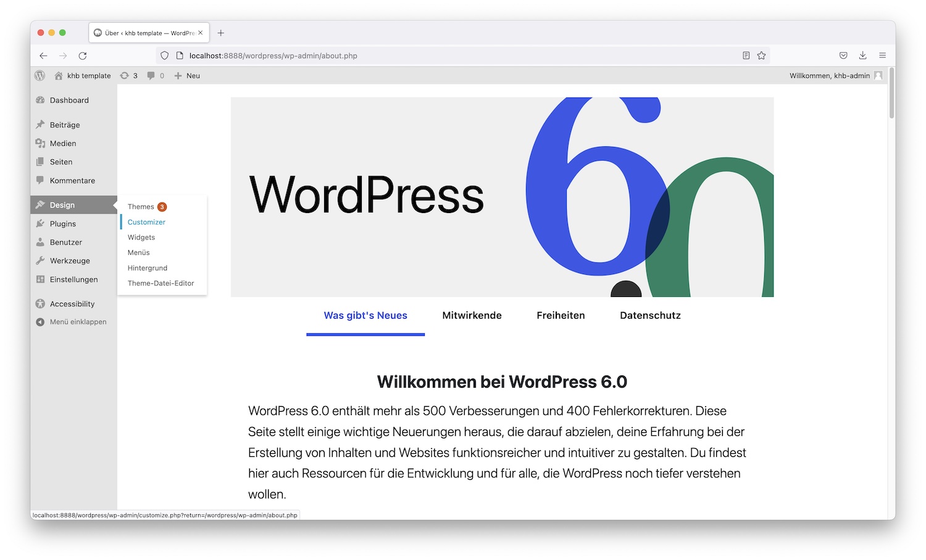The height and width of the screenshot is (560, 926).
Task: Close the Über khb template tab
Action: coord(200,33)
